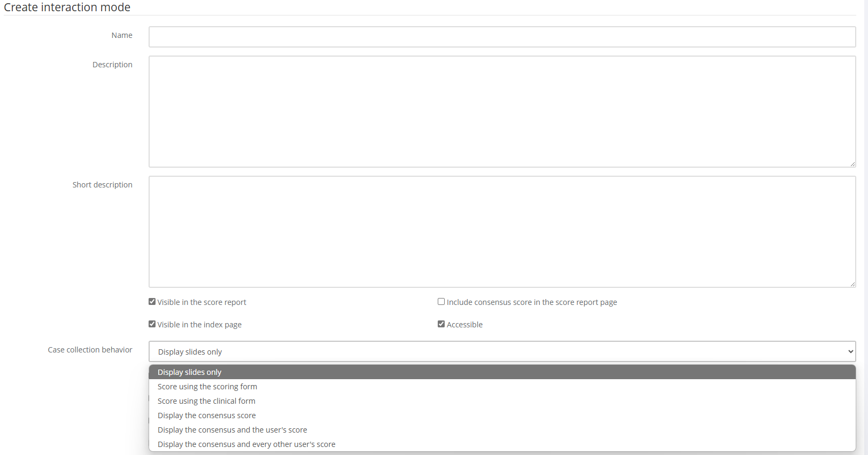868x455 pixels.
Task: Click the Short description field label
Action: (x=103, y=185)
